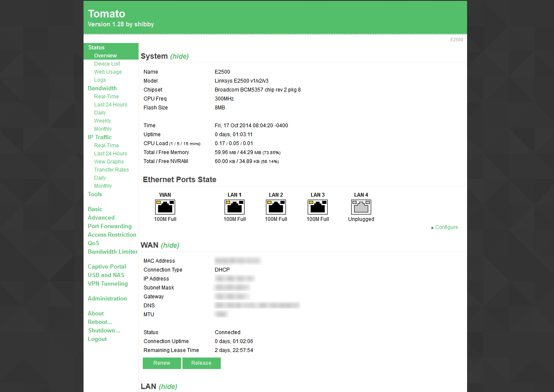Click the unplugged LAN 4 port icon
This screenshot has width=554, height=392.
coord(361,207)
